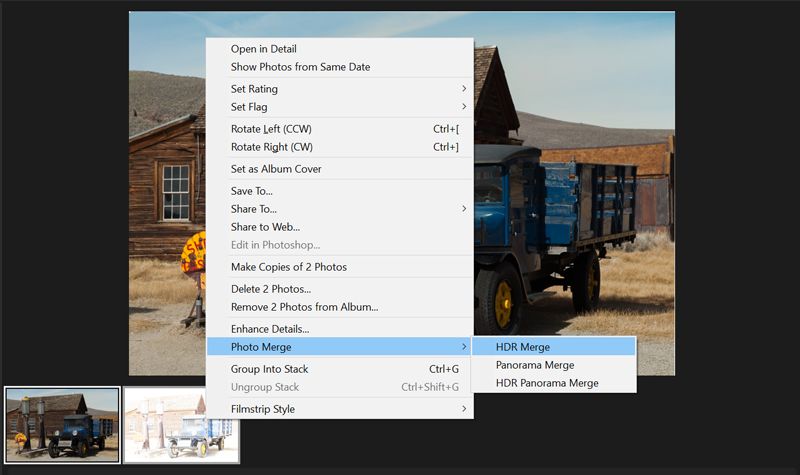The image size is (800, 475).
Task: Click Share to Web... entry
Action: 265,227
